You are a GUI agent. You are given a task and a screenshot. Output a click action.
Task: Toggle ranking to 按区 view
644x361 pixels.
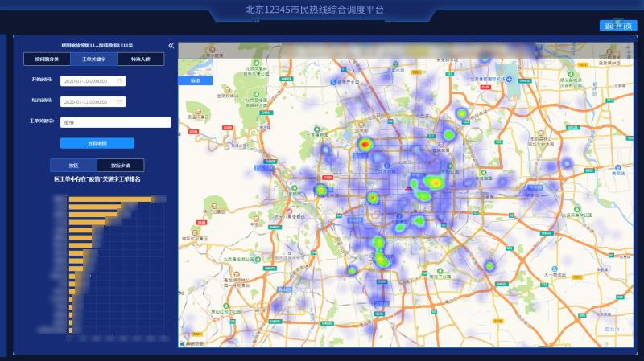click(x=73, y=166)
